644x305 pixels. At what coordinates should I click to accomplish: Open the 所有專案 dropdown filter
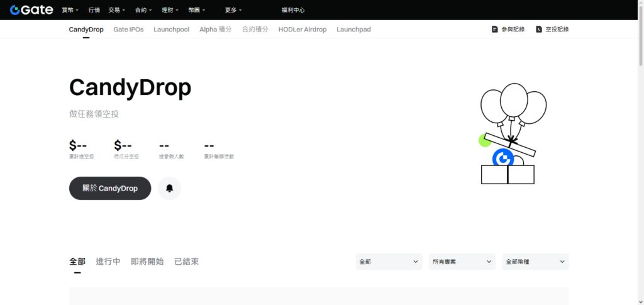[x=462, y=262]
